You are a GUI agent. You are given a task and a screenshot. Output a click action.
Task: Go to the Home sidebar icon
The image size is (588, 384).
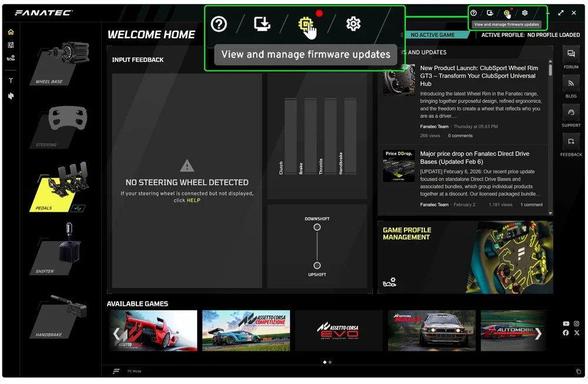11,32
